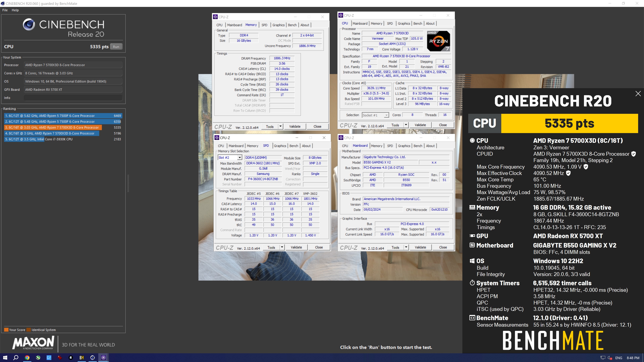Open the taskbar clock showing 8:48 PM

coord(633,358)
